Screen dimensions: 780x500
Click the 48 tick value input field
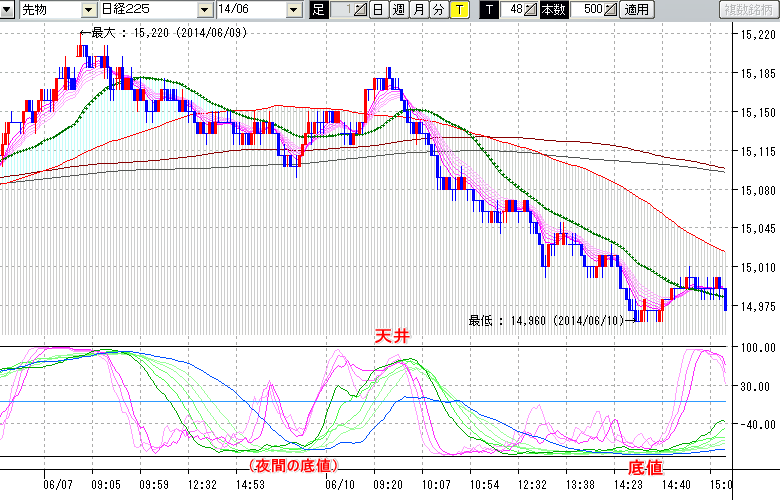pos(513,10)
